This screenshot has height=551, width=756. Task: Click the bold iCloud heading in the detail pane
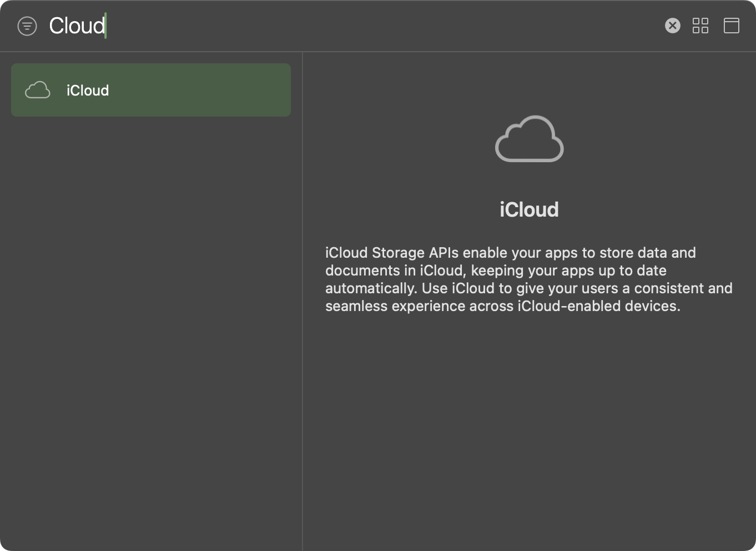point(529,210)
